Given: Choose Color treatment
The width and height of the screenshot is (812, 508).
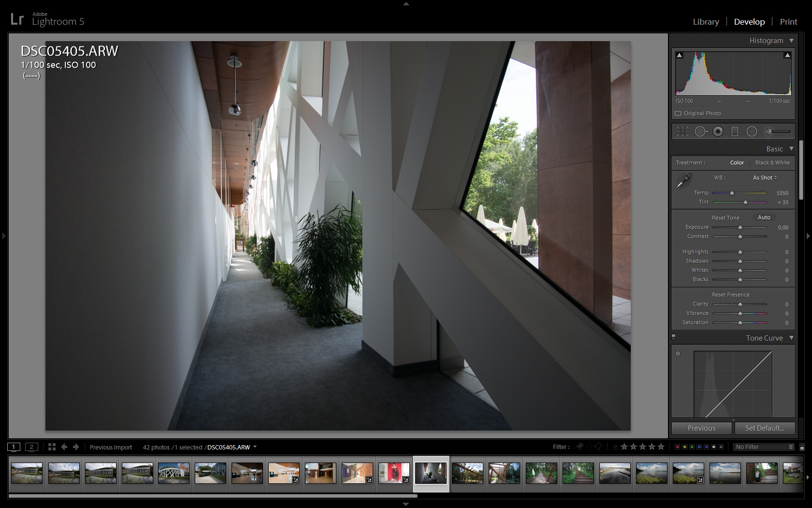Looking at the screenshot, I should (737, 163).
